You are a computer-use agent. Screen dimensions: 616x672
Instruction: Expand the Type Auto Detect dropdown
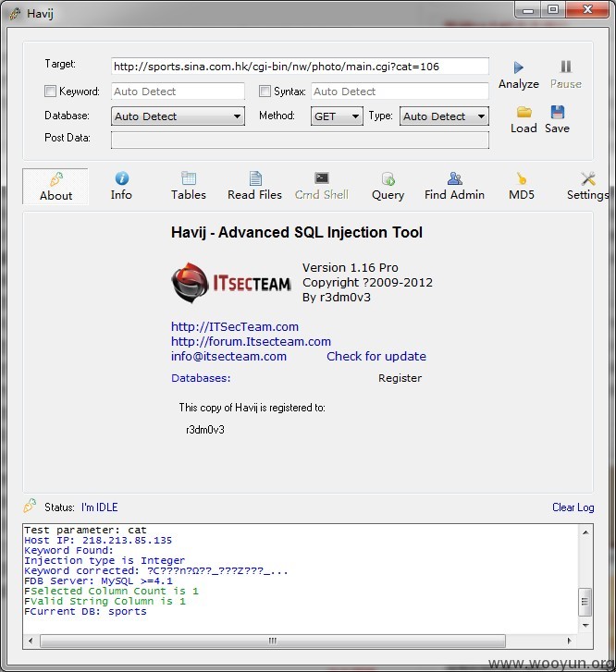(444, 116)
